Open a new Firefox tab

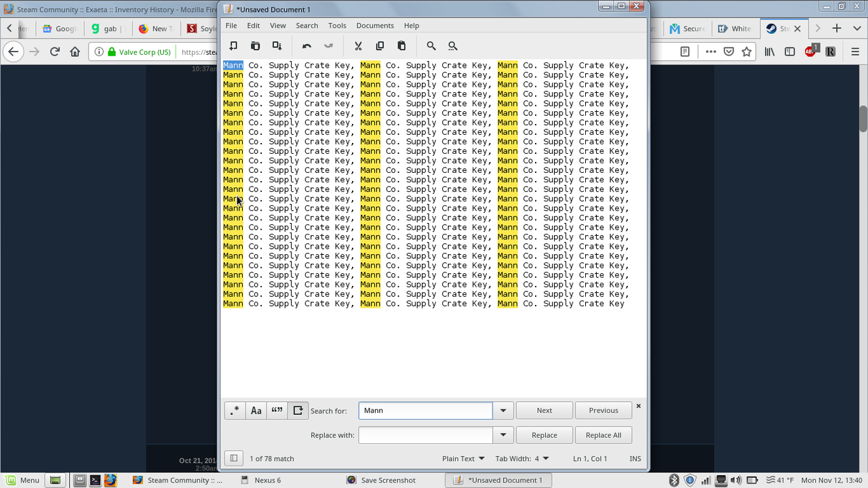(x=837, y=28)
